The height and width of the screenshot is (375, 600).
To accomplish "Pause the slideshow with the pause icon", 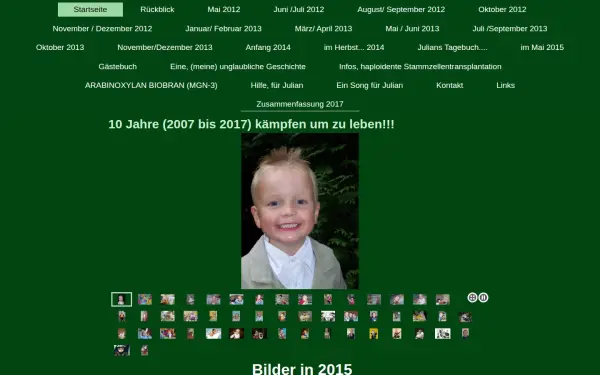I will [x=483, y=297].
